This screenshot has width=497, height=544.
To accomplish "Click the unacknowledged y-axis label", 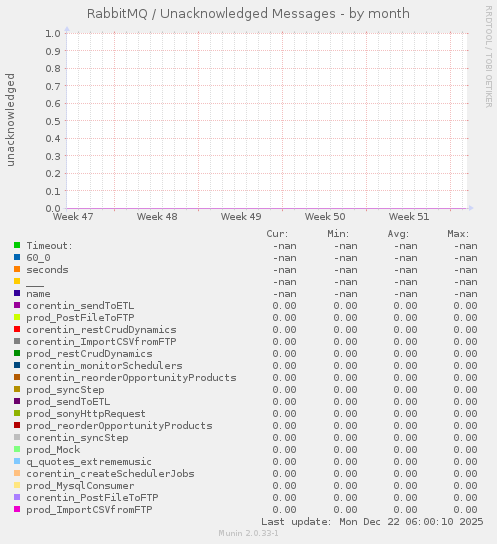I will [x=10, y=120].
